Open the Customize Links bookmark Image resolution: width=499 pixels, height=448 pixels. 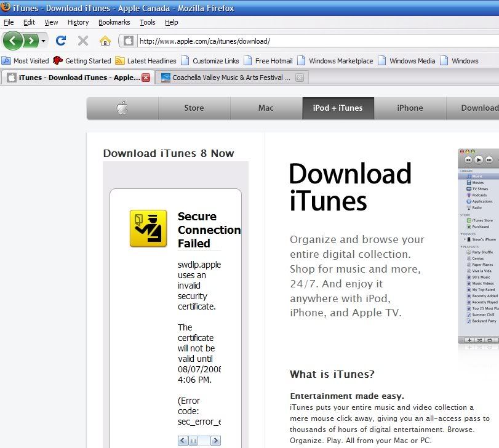[x=210, y=61]
